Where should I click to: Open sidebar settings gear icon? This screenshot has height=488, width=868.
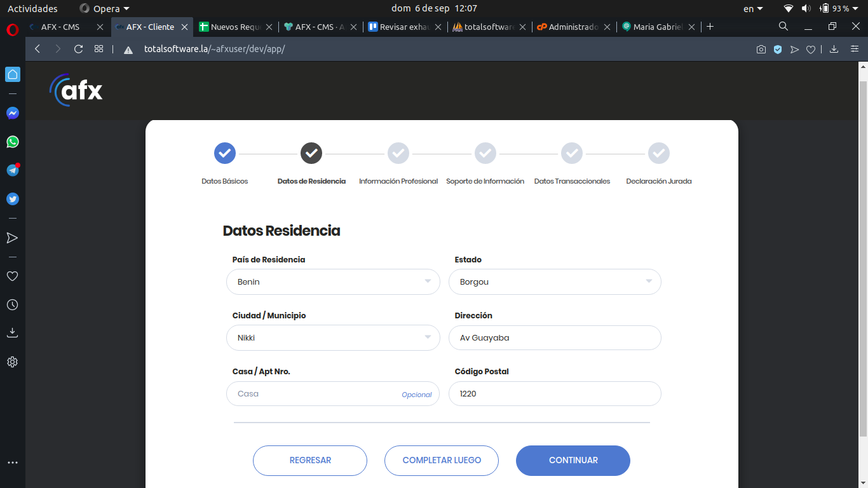tap(12, 362)
